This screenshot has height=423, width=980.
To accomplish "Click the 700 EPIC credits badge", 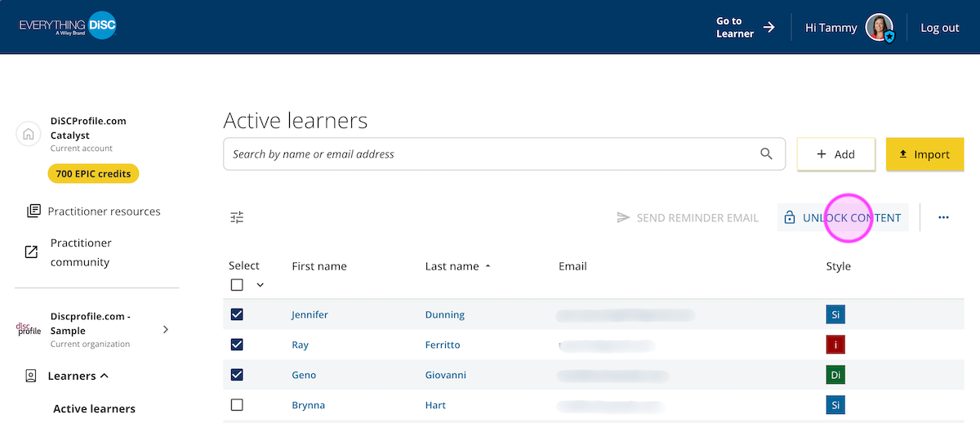I will 94,174.
